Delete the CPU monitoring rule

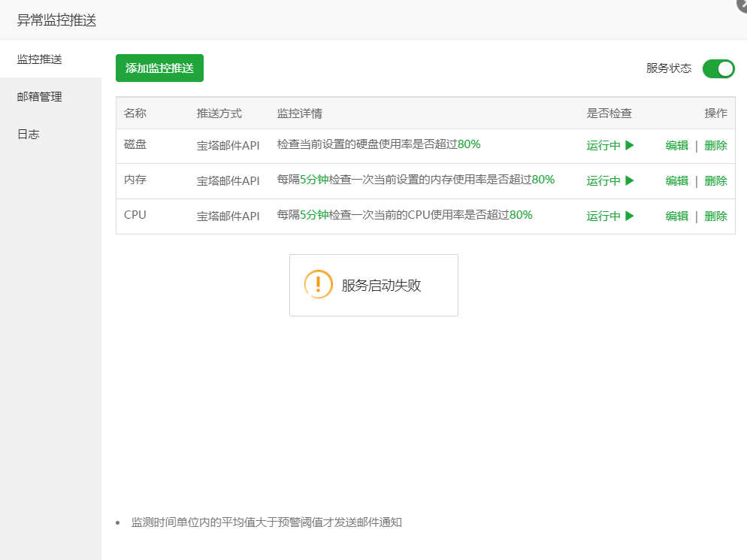pos(715,216)
